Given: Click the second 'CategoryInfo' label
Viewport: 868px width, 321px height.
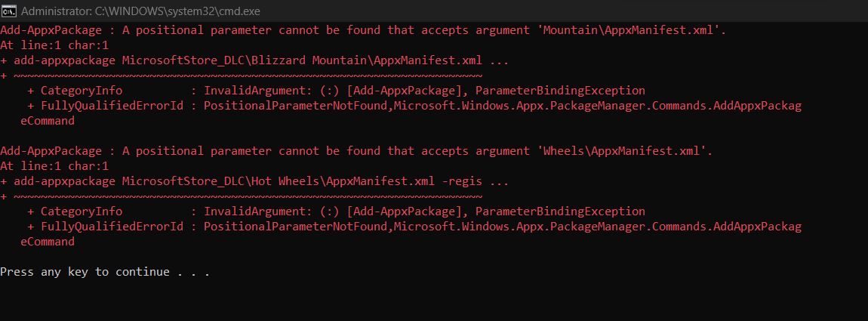Looking at the screenshot, I should click(x=81, y=211).
